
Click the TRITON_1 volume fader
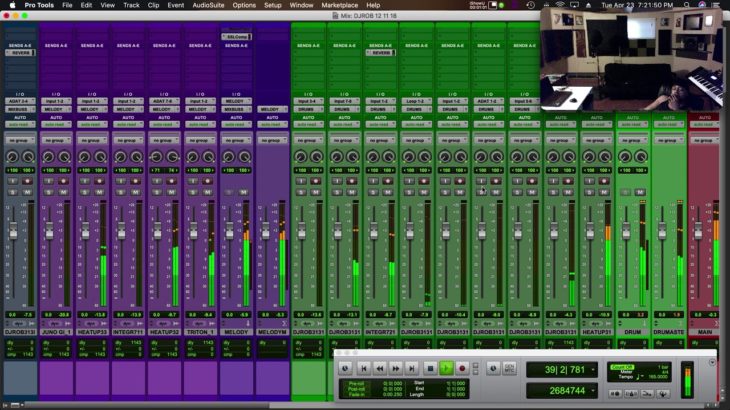pos(193,230)
